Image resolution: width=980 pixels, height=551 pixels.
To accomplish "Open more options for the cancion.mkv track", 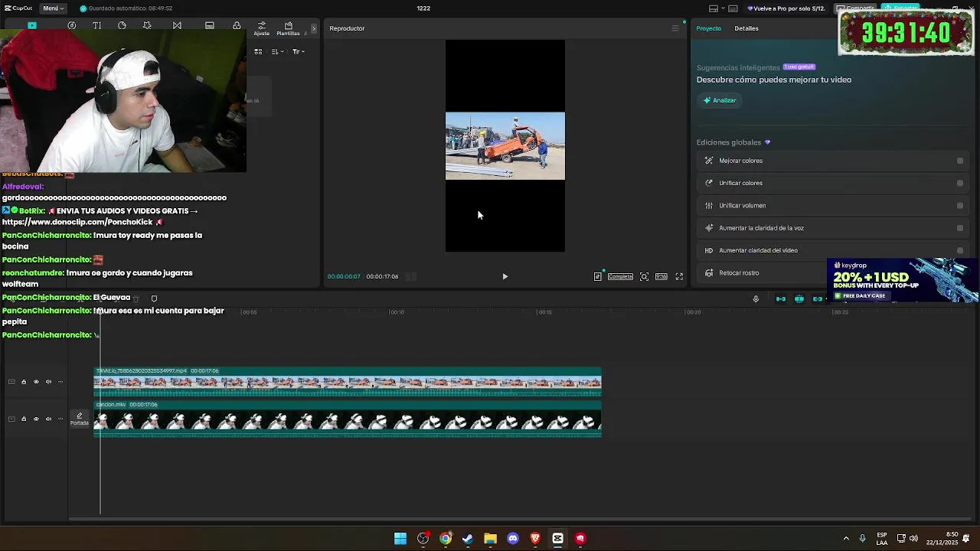I will tap(60, 419).
